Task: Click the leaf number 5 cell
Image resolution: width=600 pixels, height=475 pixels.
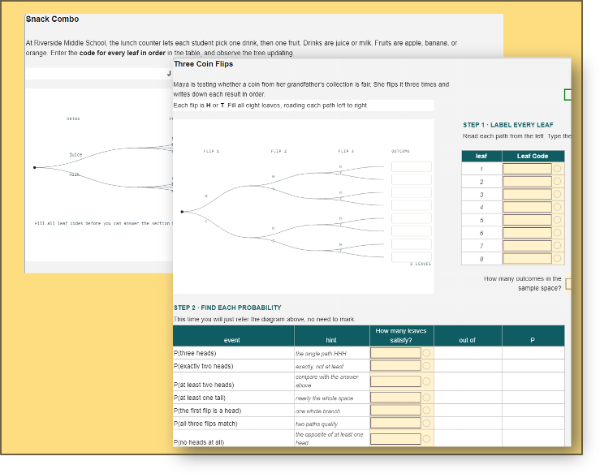Action: pos(481,220)
